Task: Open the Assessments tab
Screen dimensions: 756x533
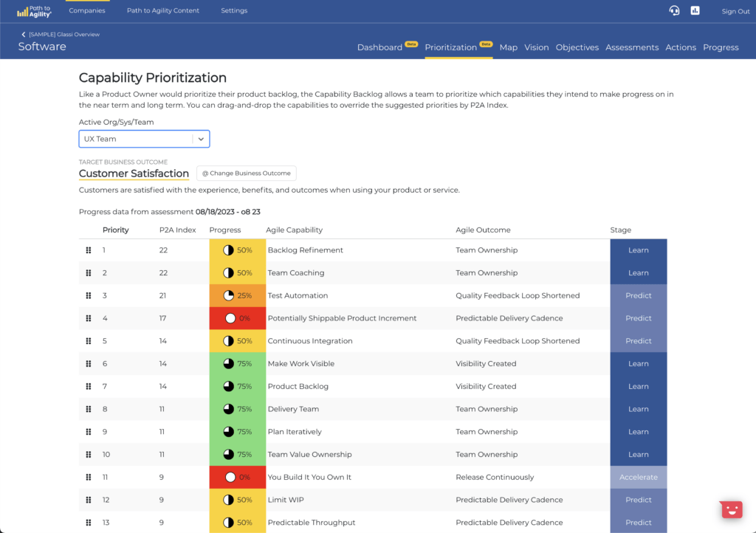Action: coord(632,47)
